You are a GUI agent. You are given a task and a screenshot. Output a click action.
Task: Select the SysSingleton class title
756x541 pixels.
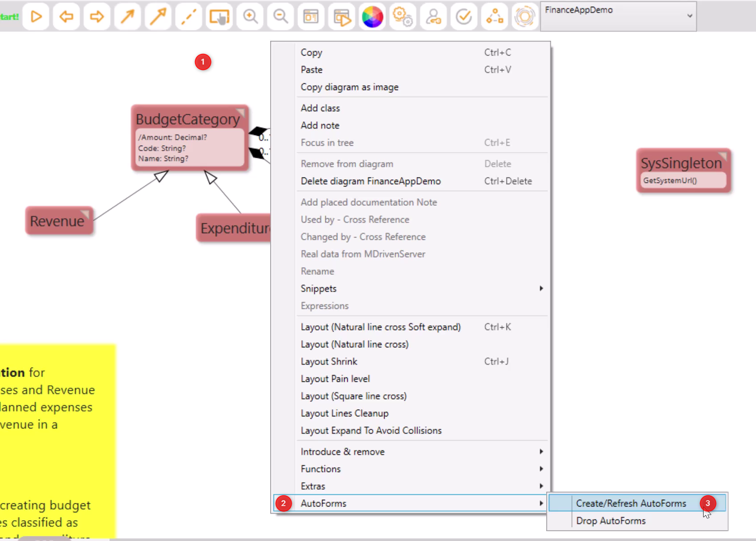coord(681,163)
